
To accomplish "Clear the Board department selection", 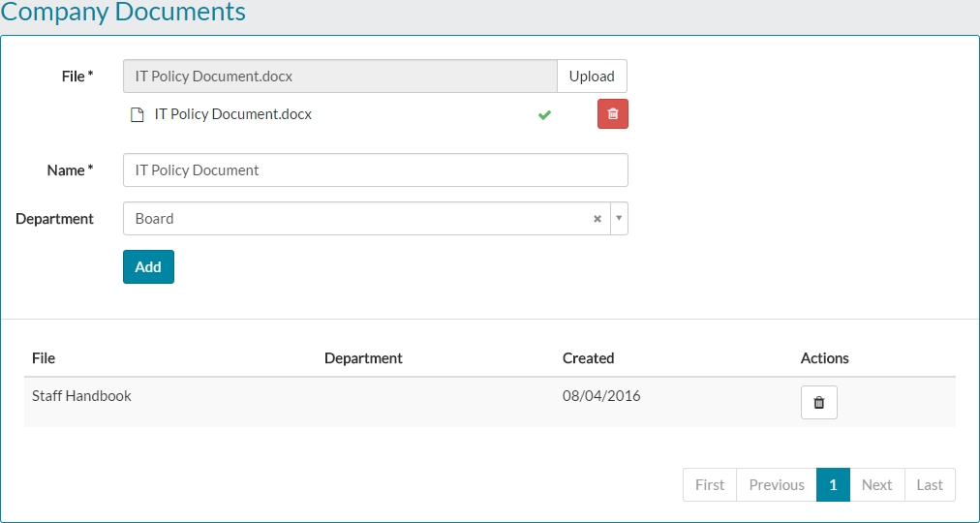I will click(x=597, y=219).
